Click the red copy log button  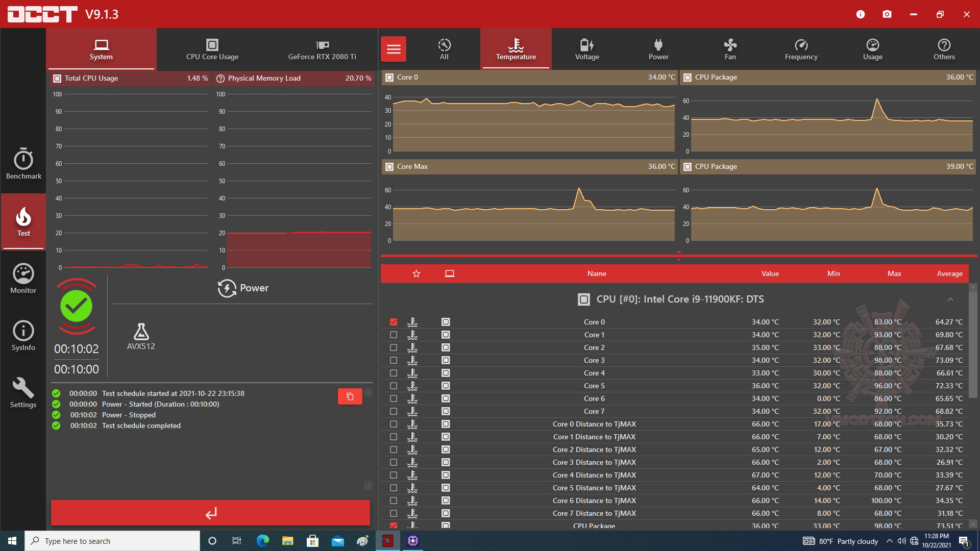350,396
